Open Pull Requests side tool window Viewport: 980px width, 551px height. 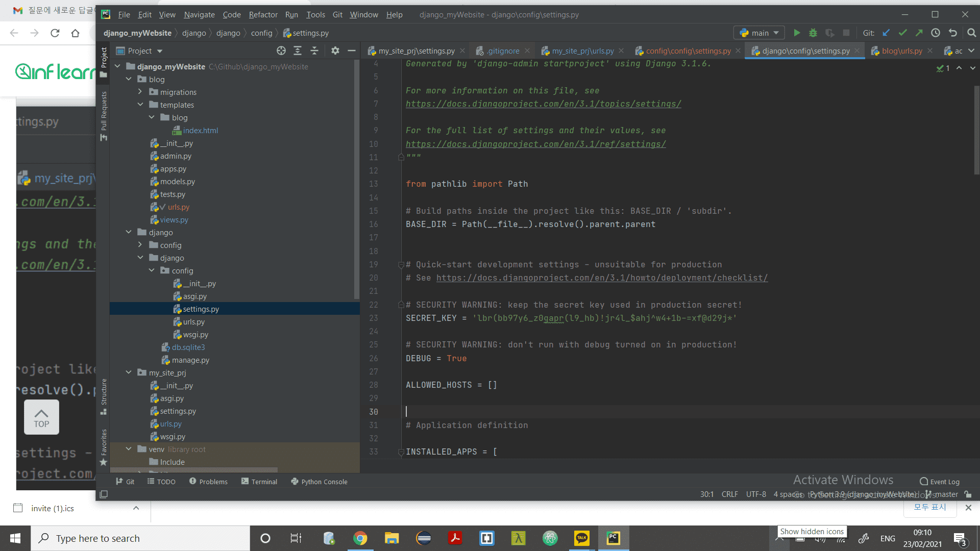pyautogui.click(x=104, y=116)
